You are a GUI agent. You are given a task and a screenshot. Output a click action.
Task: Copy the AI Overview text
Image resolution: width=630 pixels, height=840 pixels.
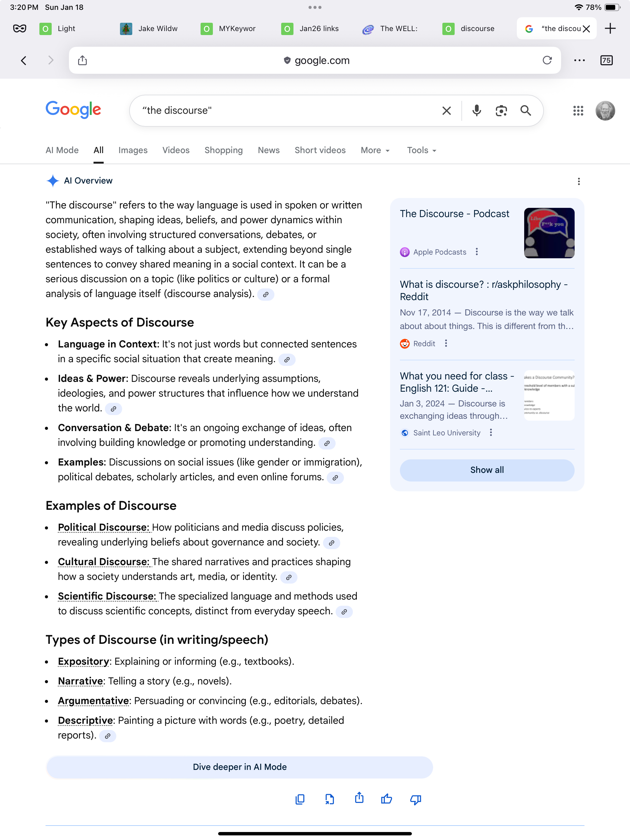point(300,799)
